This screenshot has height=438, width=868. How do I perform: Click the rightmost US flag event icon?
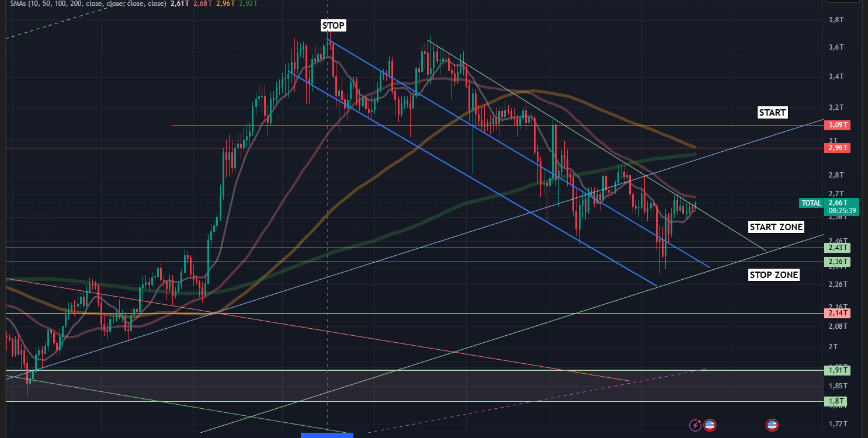coord(772,425)
